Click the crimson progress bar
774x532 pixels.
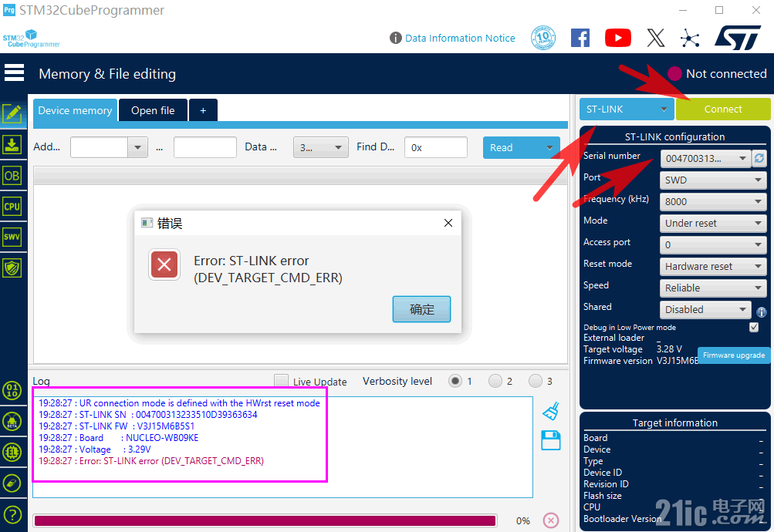pyautogui.click(x=265, y=520)
